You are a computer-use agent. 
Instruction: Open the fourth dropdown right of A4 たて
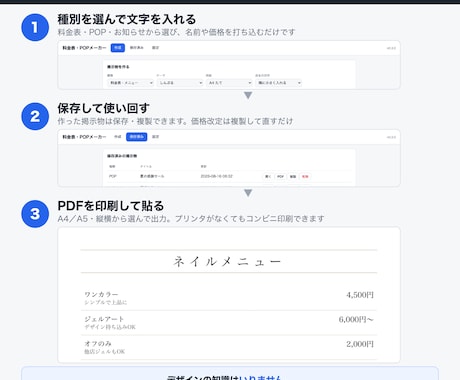pos(279,83)
